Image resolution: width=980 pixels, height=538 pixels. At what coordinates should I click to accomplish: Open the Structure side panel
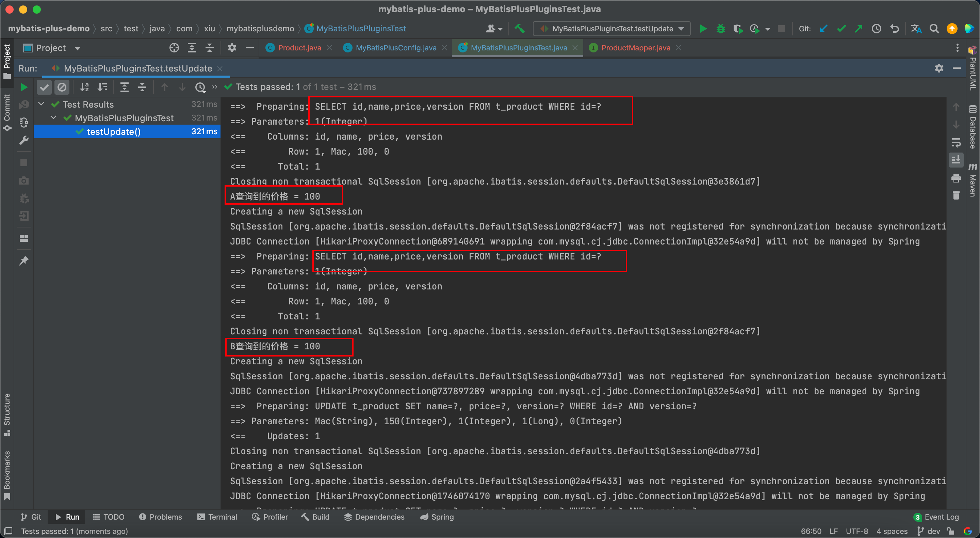[7, 414]
